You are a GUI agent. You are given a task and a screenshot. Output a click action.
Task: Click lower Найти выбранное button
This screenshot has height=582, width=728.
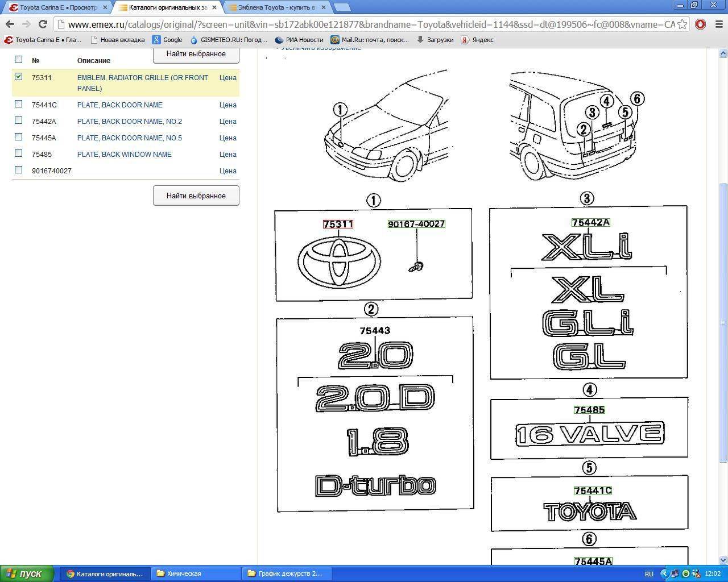[196, 196]
